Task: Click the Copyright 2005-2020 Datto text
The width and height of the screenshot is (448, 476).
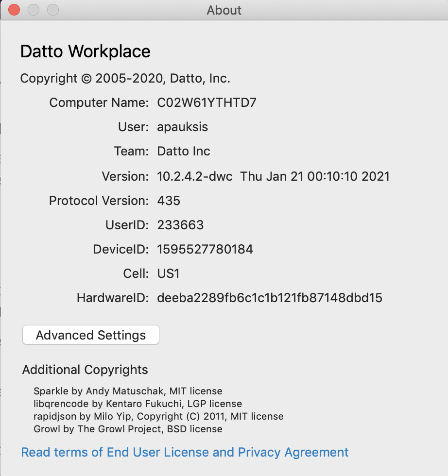Action: (x=125, y=78)
